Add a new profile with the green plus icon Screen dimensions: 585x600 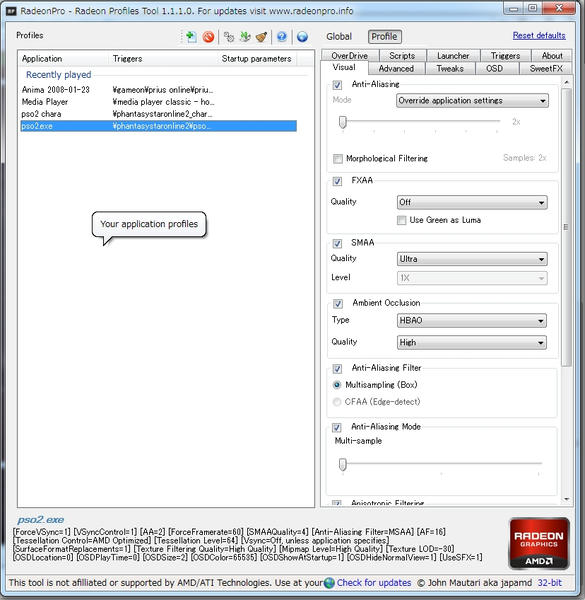pos(190,37)
